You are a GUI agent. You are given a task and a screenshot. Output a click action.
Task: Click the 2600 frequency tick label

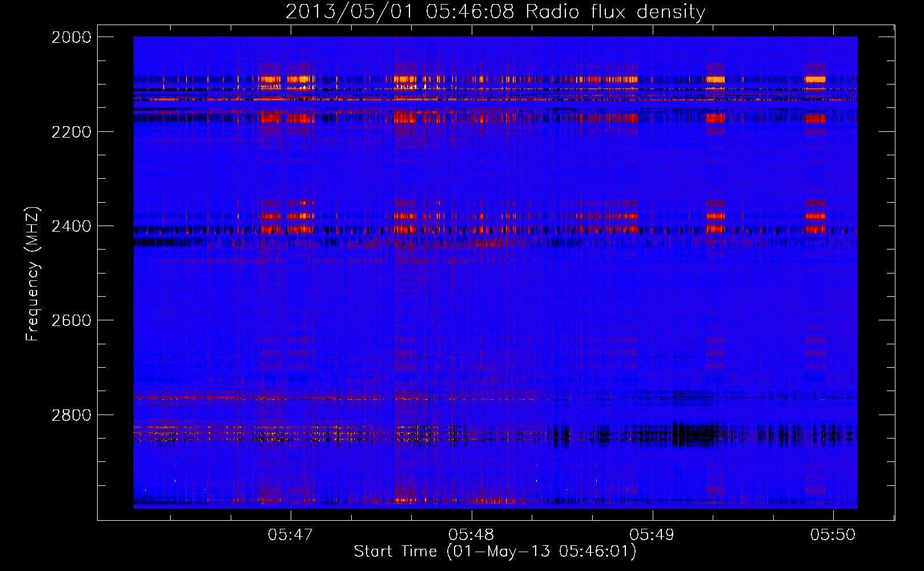coord(71,320)
